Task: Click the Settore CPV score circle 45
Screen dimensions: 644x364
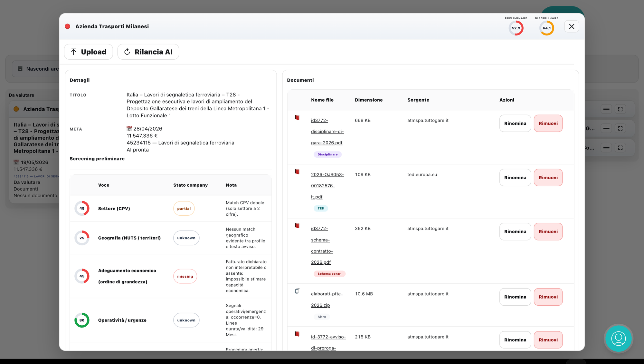Action: (82, 209)
